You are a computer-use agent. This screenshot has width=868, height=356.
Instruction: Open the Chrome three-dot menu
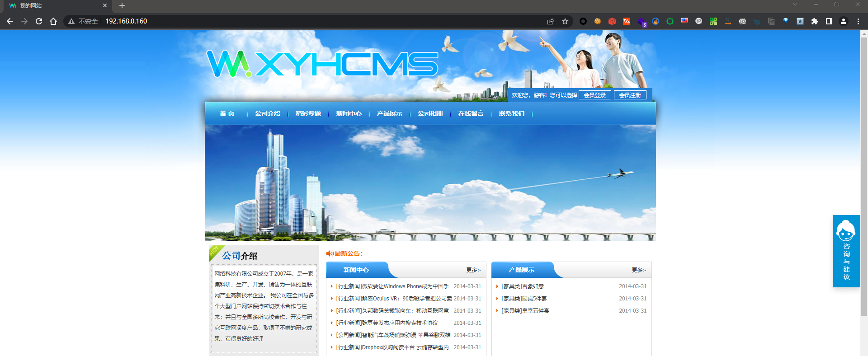pos(858,21)
